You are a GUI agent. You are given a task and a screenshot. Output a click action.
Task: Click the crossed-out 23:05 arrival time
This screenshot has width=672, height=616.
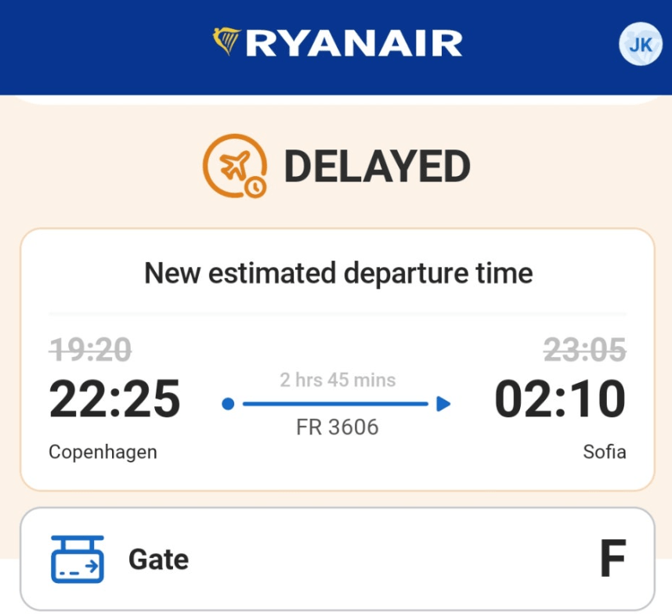[x=584, y=350]
